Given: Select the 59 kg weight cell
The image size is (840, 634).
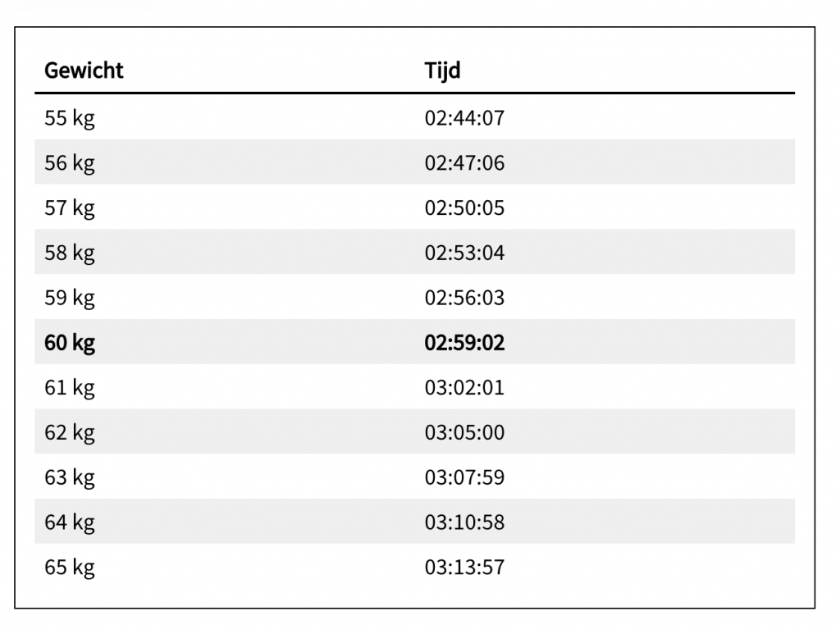Looking at the screenshot, I should click(x=70, y=298).
